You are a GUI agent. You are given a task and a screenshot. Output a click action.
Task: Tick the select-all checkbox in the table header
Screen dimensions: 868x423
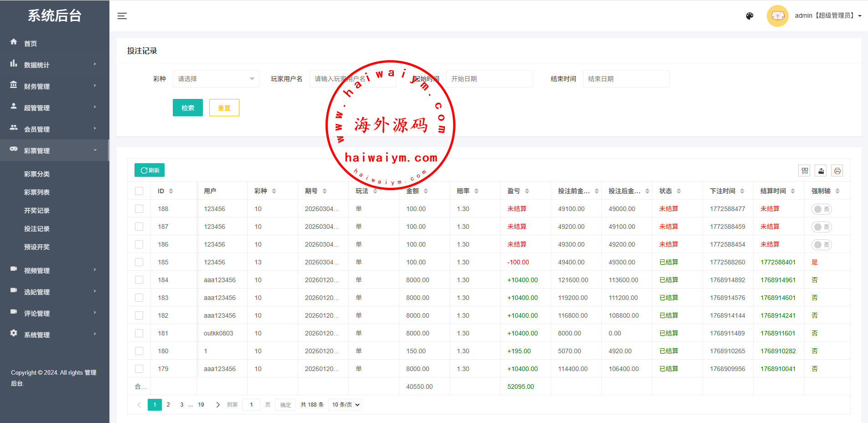(x=139, y=191)
